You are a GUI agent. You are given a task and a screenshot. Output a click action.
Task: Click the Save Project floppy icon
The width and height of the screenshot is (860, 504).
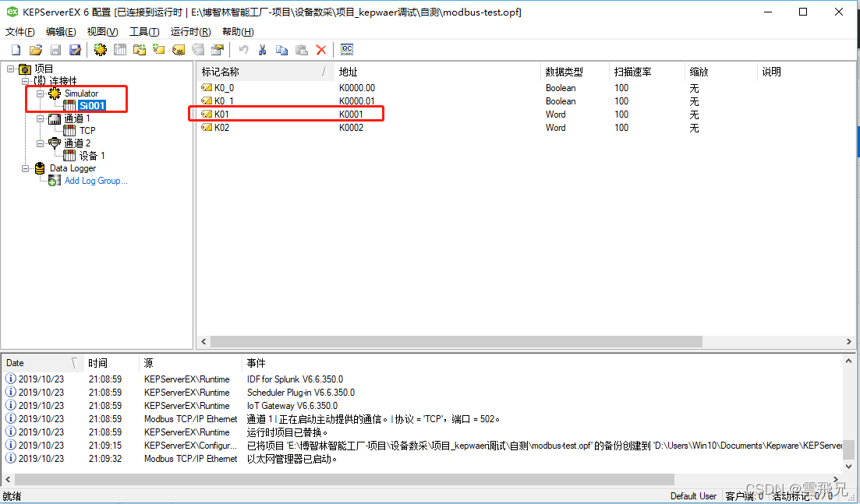tap(55, 50)
